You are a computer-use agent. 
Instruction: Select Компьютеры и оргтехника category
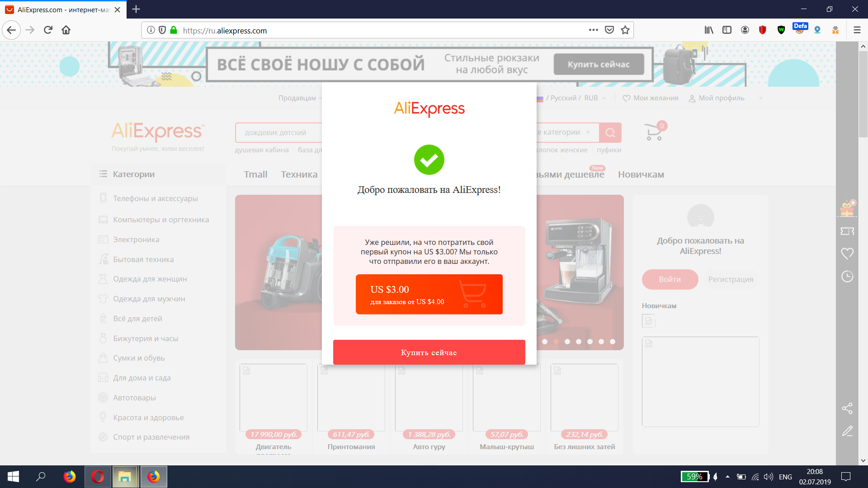point(161,220)
